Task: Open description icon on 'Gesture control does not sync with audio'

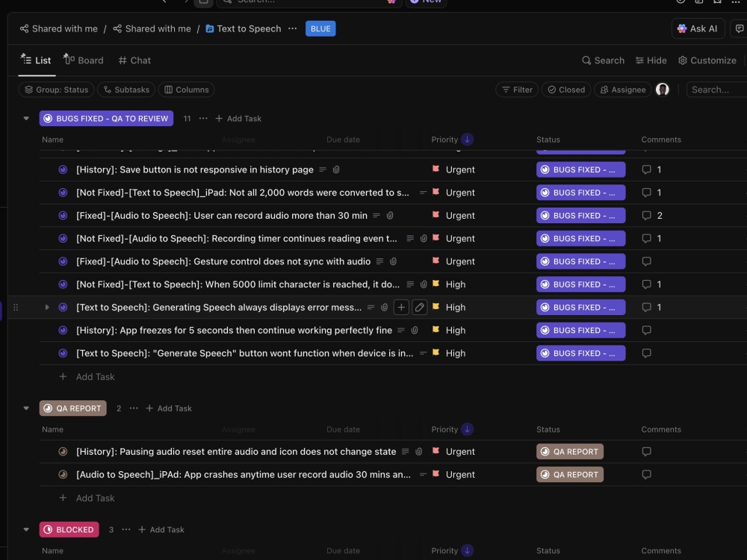Action: coord(379,261)
